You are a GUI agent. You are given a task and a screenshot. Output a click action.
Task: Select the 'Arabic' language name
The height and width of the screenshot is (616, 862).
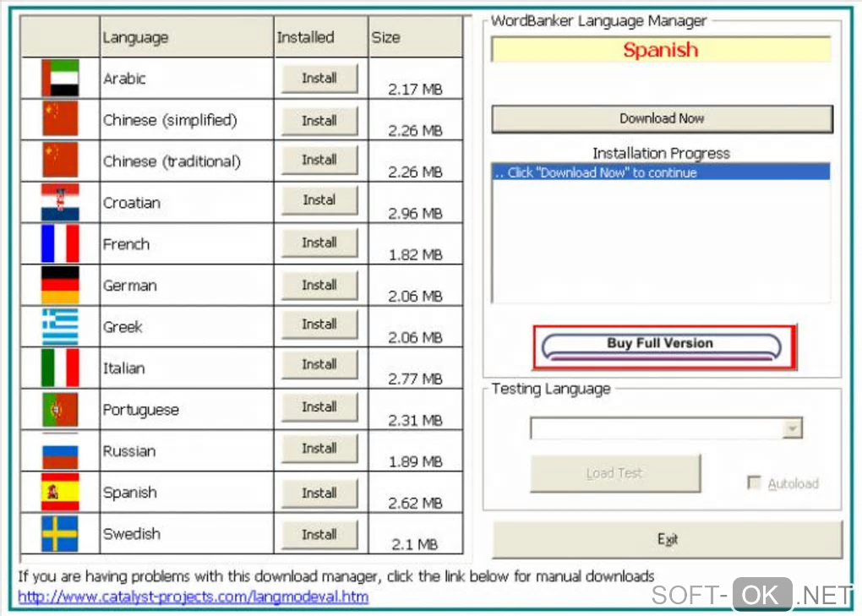(x=125, y=79)
